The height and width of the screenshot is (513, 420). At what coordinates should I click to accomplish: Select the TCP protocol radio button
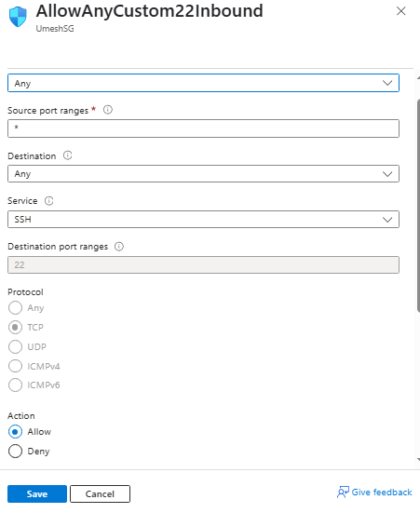pos(16,327)
